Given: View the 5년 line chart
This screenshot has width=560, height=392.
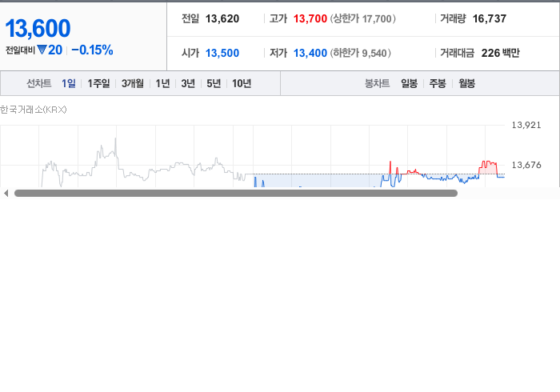Looking at the screenshot, I should [214, 83].
